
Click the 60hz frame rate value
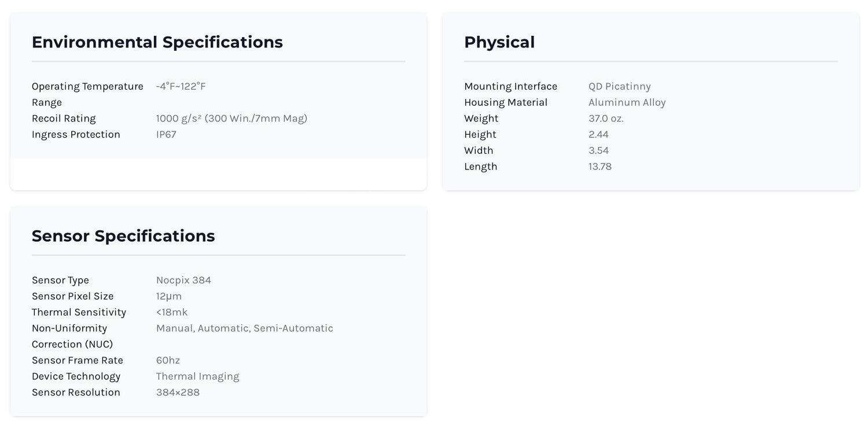point(168,360)
